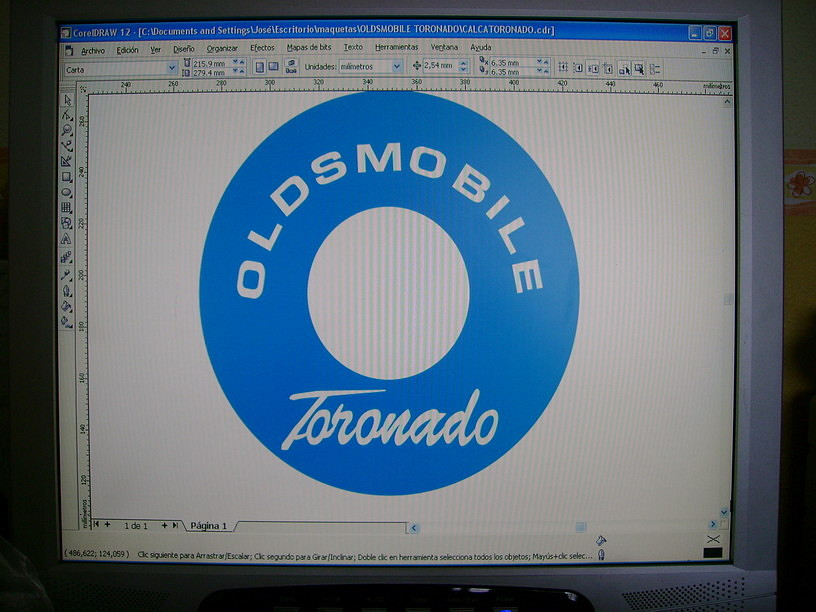816x612 pixels.
Task: Select the Graph paper tool
Action: click(x=67, y=208)
